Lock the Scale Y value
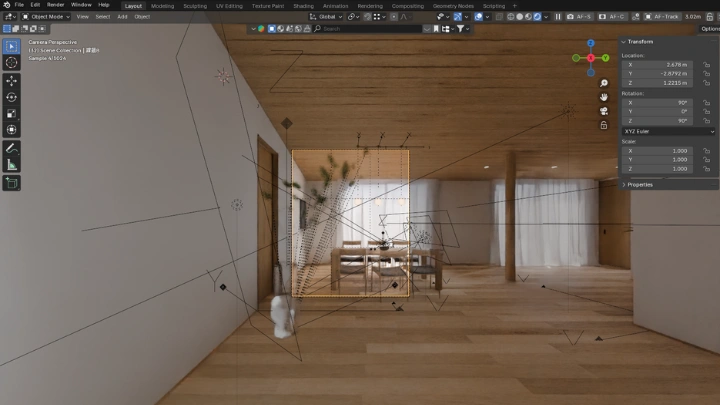The height and width of the screenshot is (405, 720). point(706,160)
